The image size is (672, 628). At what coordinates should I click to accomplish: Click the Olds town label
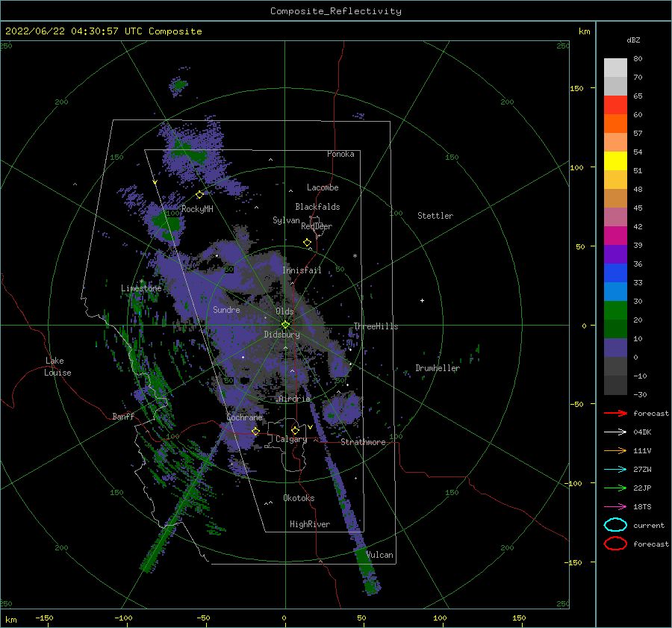284,311
